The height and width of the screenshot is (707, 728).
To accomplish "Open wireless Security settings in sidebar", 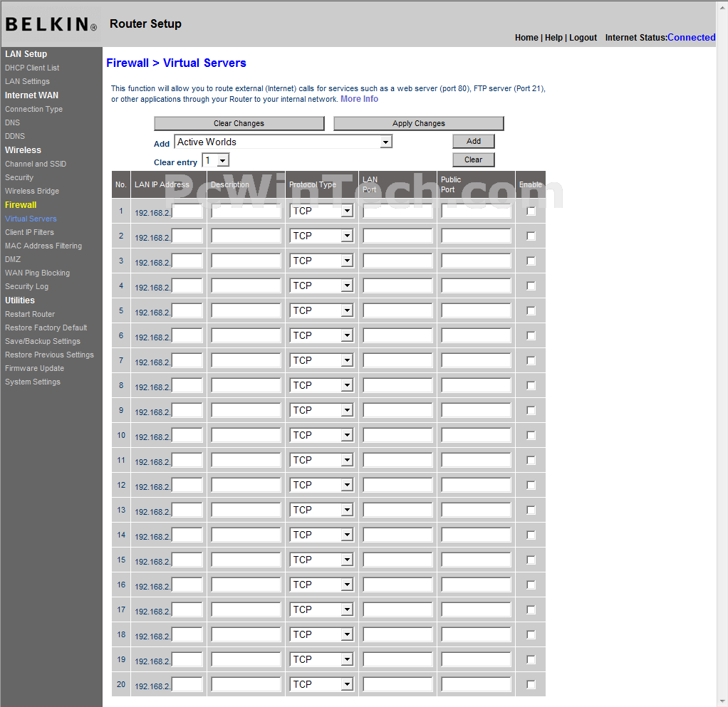I will coord(19,177).
